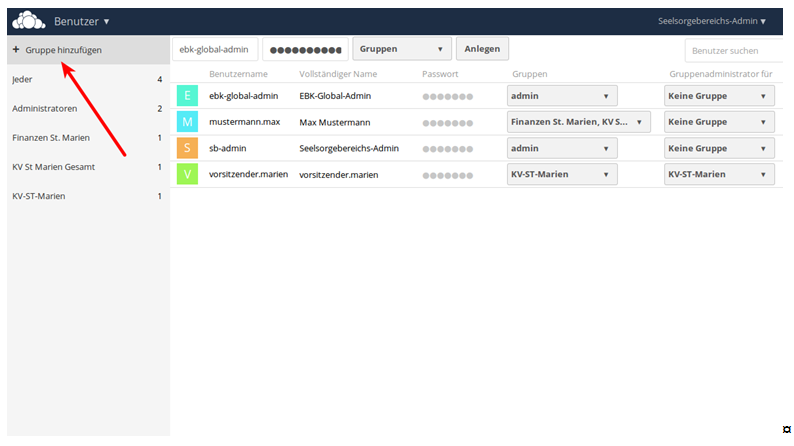Select the Finanzen St. Marien group

tap(88, 138)
